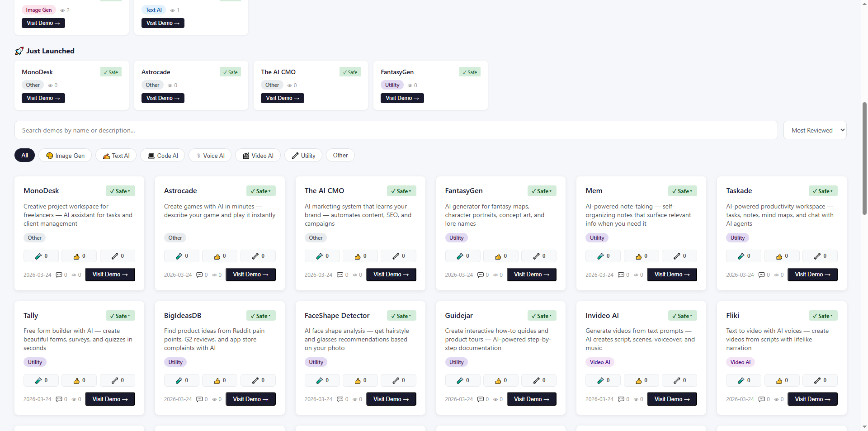868x431 pixels.
Task: Click the wrench icon on the MonoDesk card
Action: coord(115,256)
